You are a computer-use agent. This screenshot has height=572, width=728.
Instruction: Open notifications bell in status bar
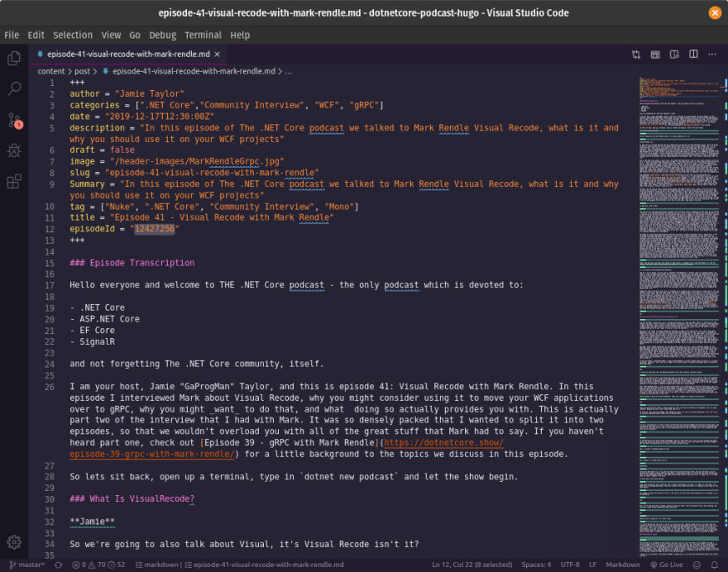click(715, 565)
